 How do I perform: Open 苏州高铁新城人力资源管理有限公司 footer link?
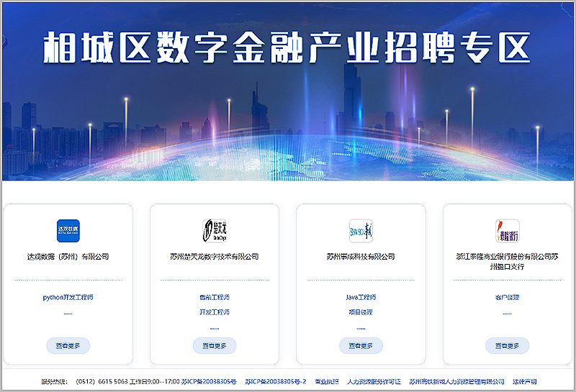tap(456, 382)
